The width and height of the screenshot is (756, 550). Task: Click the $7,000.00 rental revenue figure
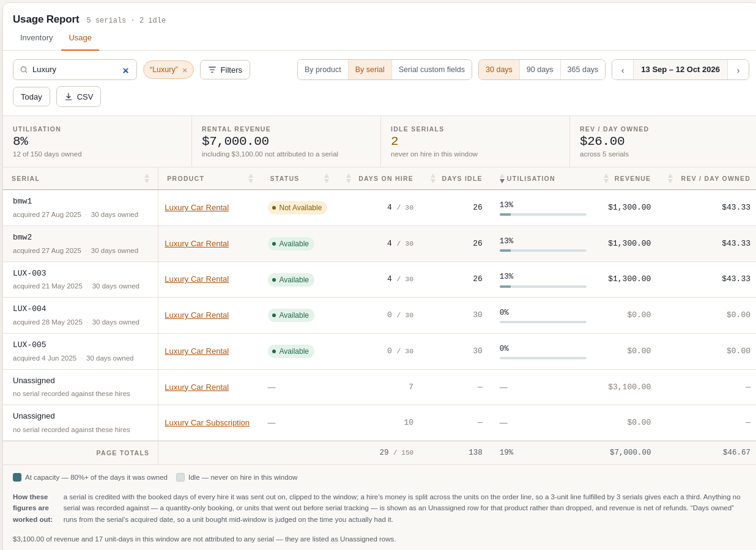(x=235, y=141)
